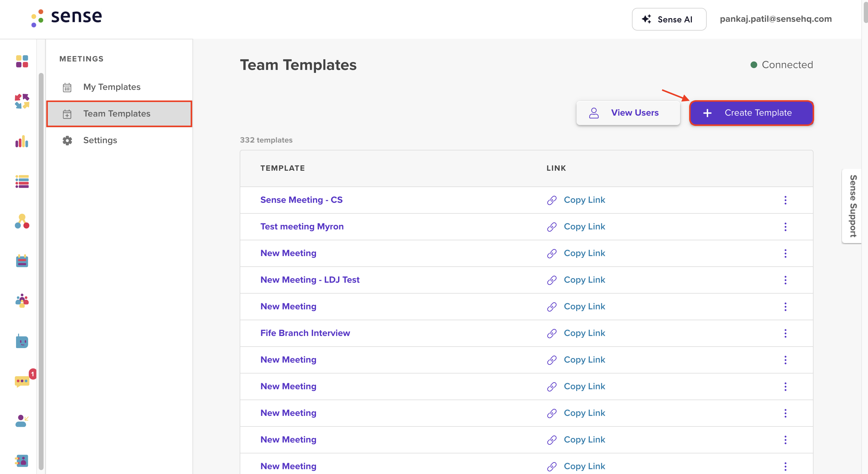Copy link for New Meeting - LDJ Test
Screen dimensions: 868x474
pos(584,280)
